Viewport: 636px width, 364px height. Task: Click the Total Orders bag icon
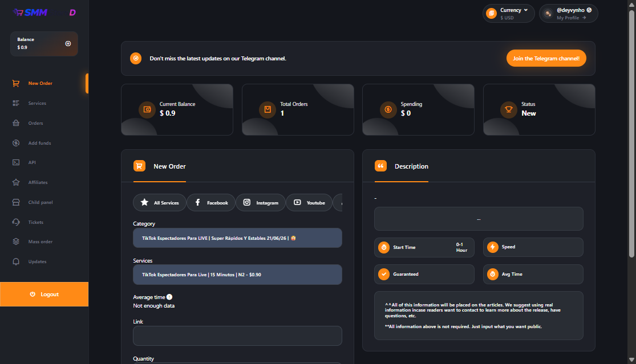(x=268, y=109)
